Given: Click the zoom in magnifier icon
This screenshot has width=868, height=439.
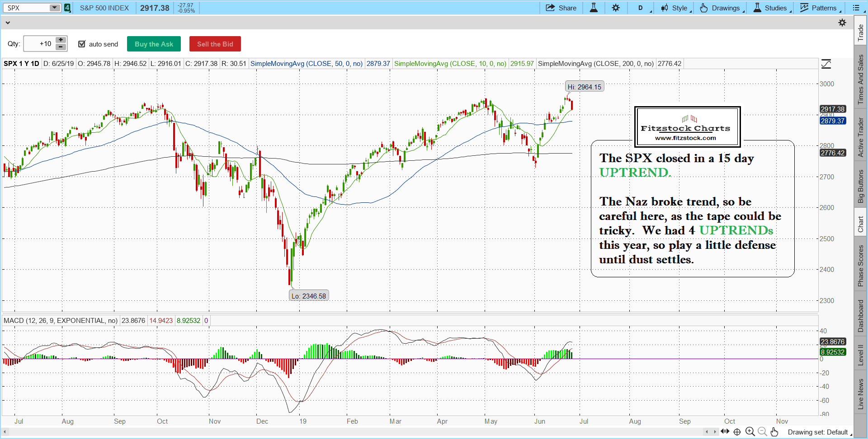Looking at the screenshot, I should pyautogui.click(x=750, y=432).
